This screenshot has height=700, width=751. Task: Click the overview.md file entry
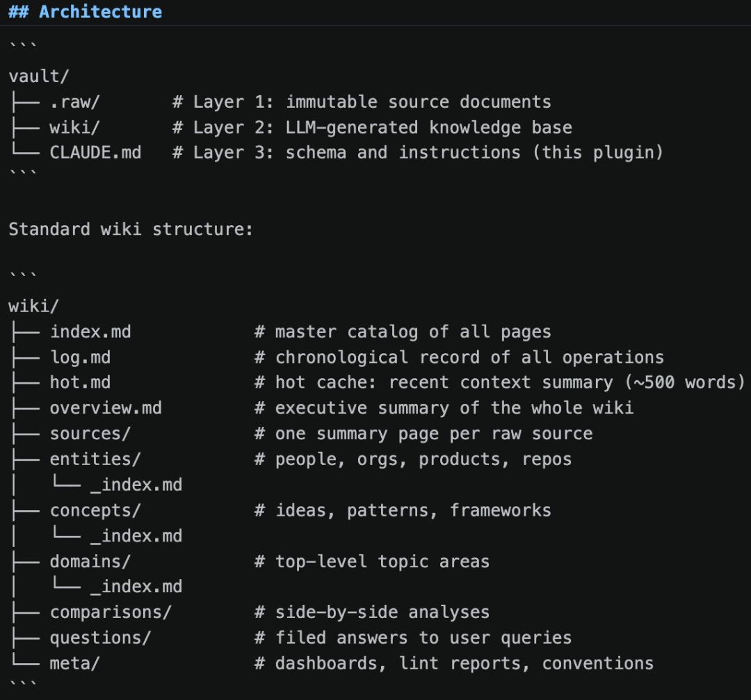tap(106, 408)
